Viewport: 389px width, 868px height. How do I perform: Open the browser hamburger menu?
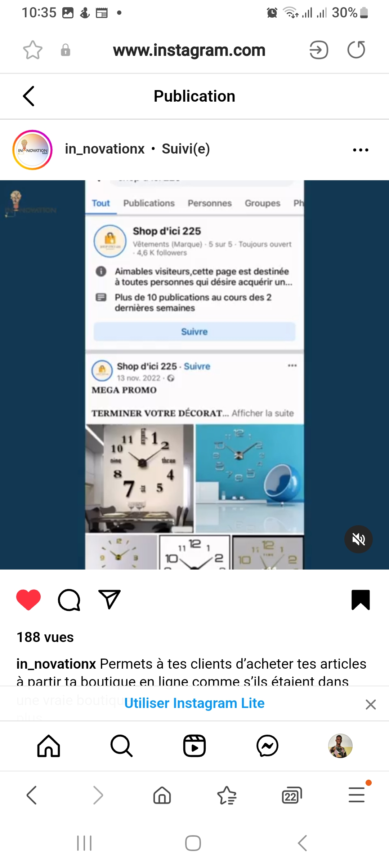[357, 795]
